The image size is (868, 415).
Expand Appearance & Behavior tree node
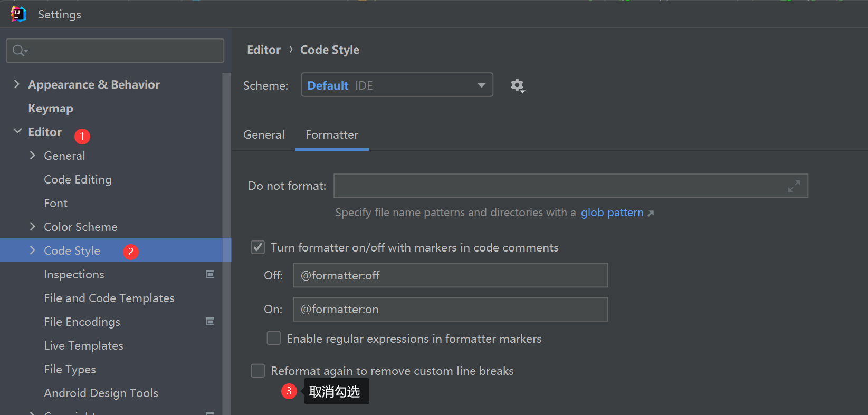coord(17,84)
